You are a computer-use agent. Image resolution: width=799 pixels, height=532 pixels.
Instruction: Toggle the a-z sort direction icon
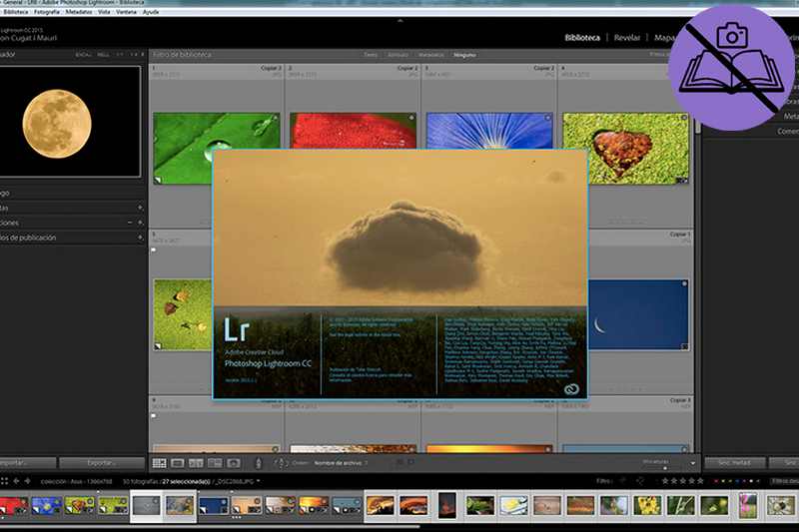[x=282, y=463]
